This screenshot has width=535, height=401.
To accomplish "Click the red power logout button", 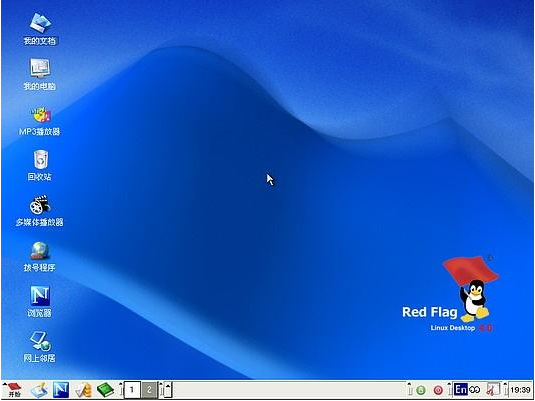I will point(438,390).
